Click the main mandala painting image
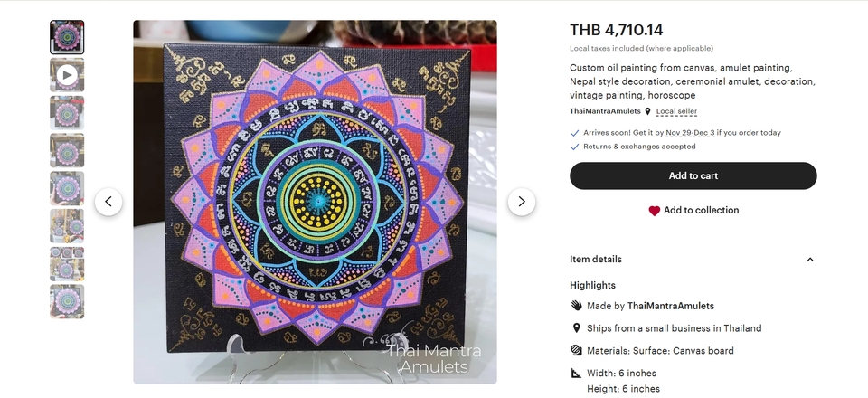The width and height of the screenshot is (868, 398). point(315,202)
